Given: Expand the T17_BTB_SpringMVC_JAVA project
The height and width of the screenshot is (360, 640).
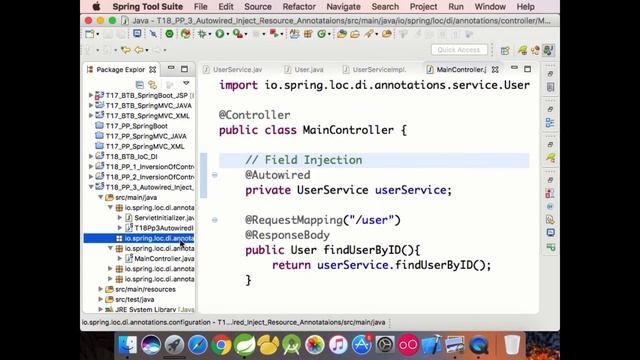Looking at the screenshot, I should point(91,105).
